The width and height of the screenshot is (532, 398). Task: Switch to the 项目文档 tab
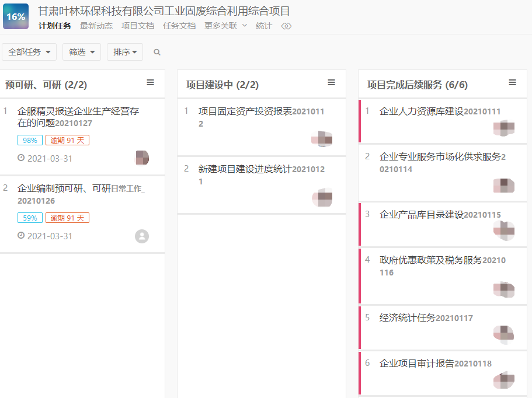(138, 26)
